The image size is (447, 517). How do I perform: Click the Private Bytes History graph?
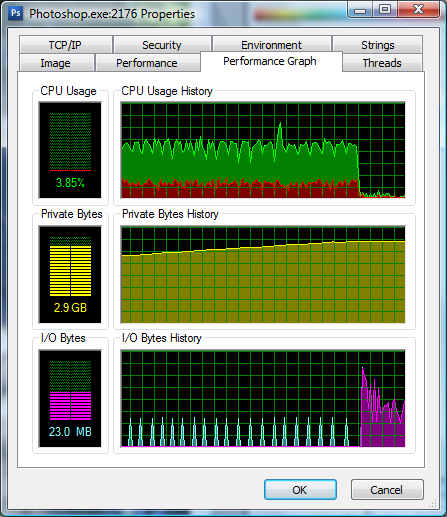tap(263, 275)
